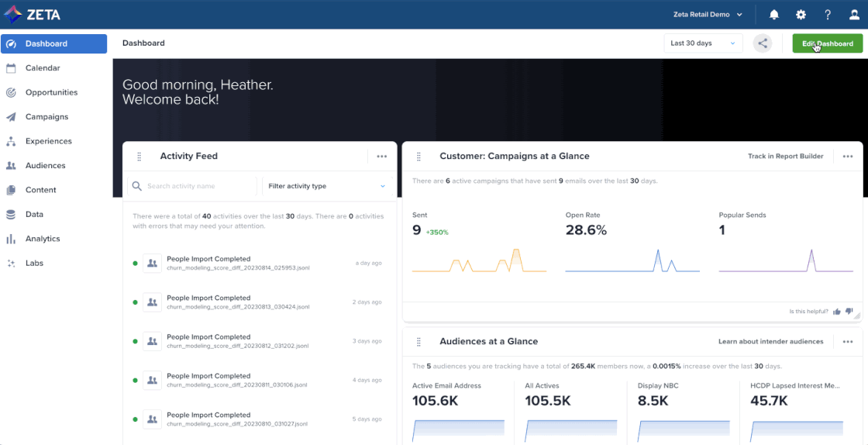Open Activity Feed three-dot options menu
Viewport: 868px width, 445px height.
[x=381, y=157]
